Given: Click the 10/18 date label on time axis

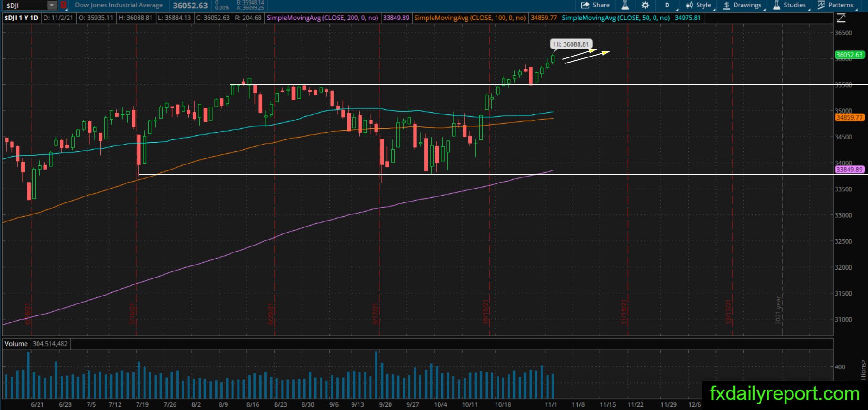Looking at the screenshot, I should pyautogui.click(x=503, y=404).
